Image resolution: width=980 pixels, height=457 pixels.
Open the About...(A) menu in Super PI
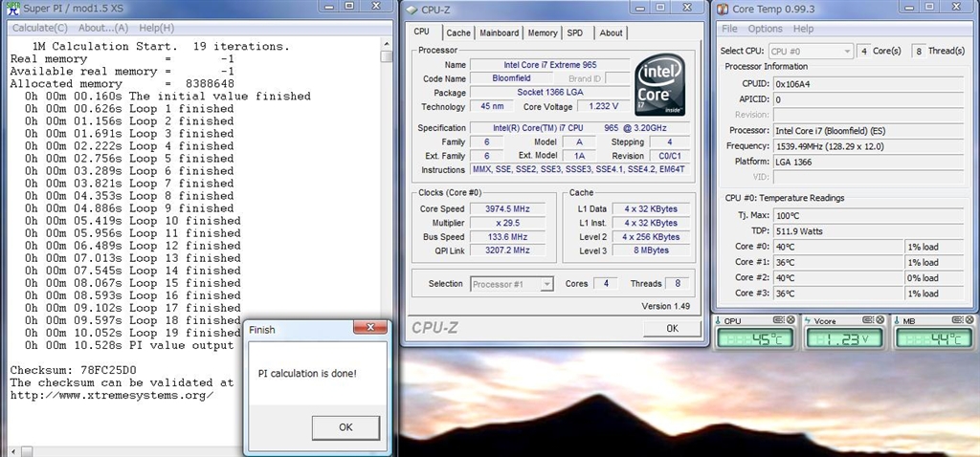[x=103, y=28]
